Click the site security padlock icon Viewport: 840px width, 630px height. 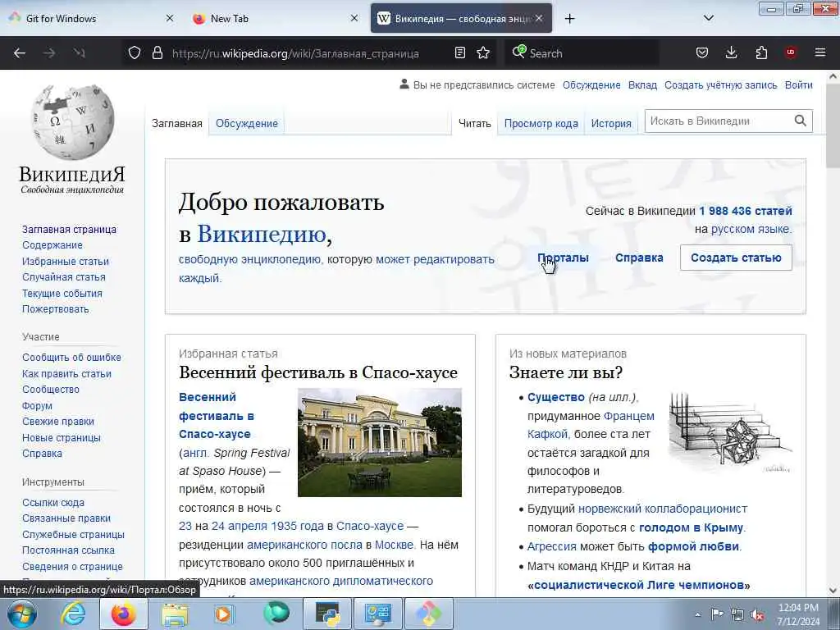tap(157, 53)
